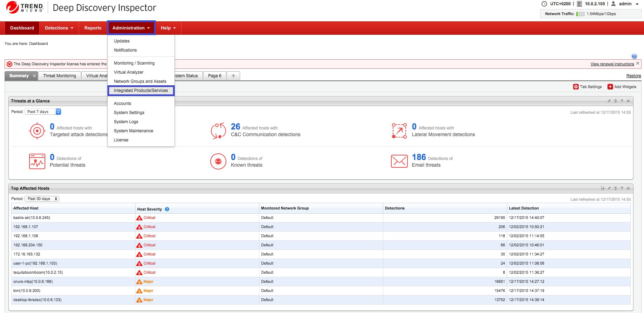Collapse the Administration menu

(x=131, y=28)
